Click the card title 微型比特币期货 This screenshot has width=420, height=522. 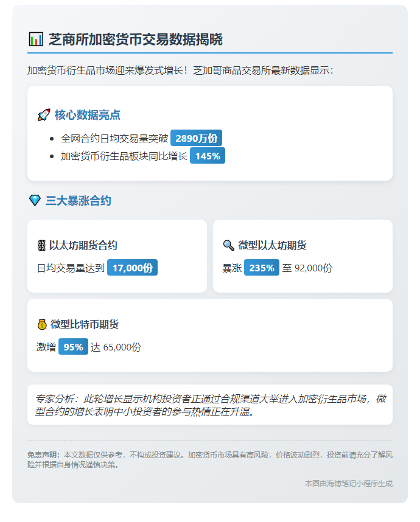pyautogui.click(x=85, y=324)
